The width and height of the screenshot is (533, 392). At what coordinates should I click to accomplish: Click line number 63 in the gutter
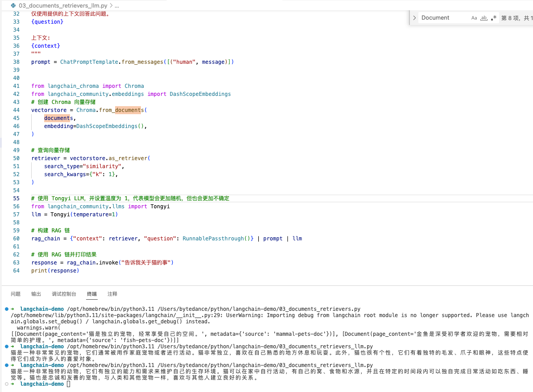tap(17, 263)
